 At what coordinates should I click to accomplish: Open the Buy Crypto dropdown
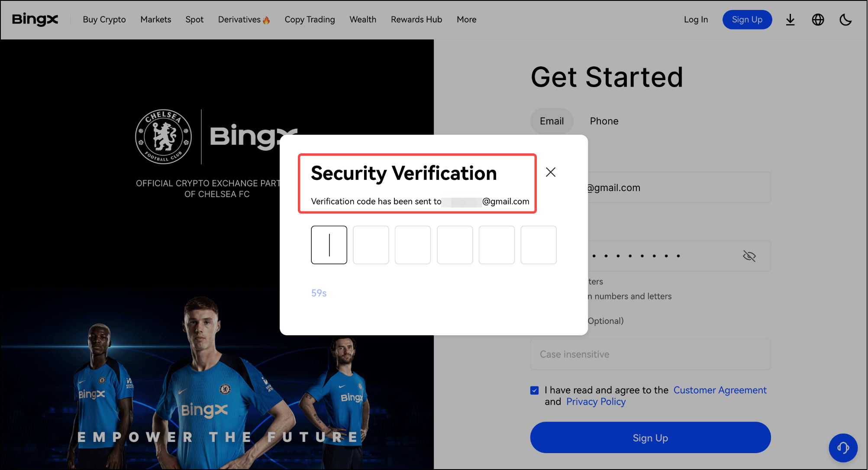[104, 19]
